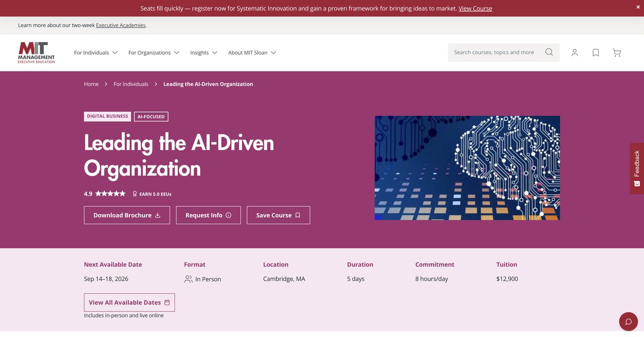
Task: Expand the Insights menu
Action: click(203, 52)
